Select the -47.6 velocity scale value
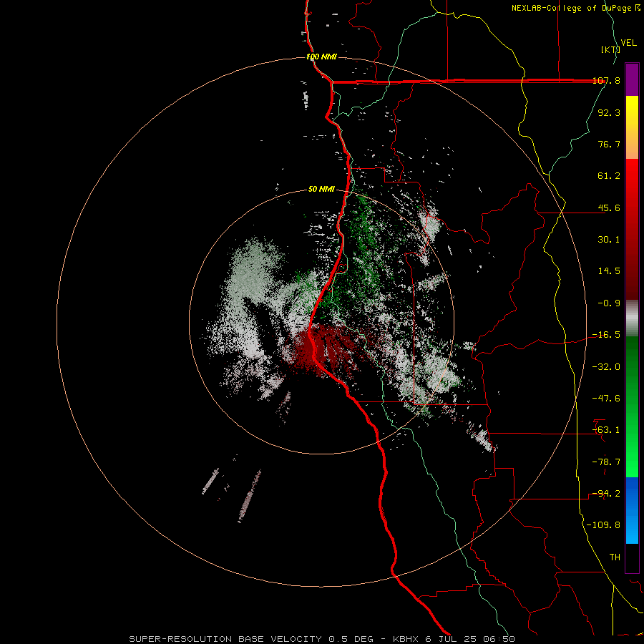Screen dimensions: 644x644 click(606, 399)
